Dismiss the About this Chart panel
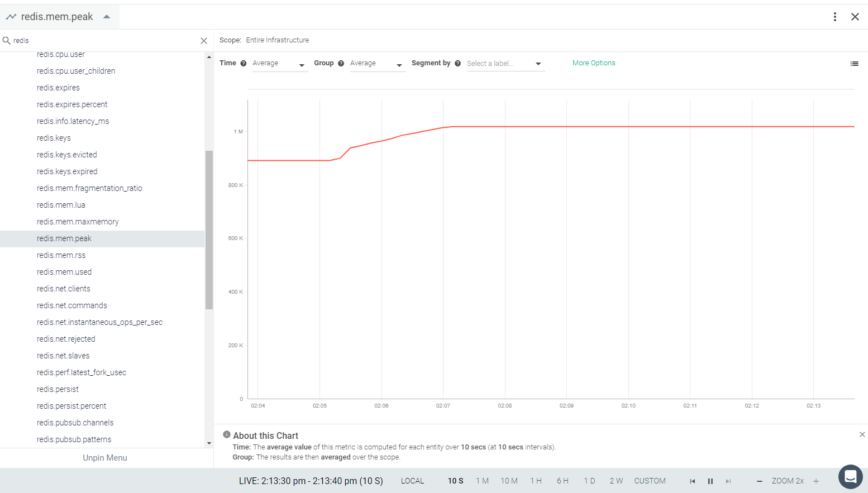The image size is (868, 493). (862, 434)
